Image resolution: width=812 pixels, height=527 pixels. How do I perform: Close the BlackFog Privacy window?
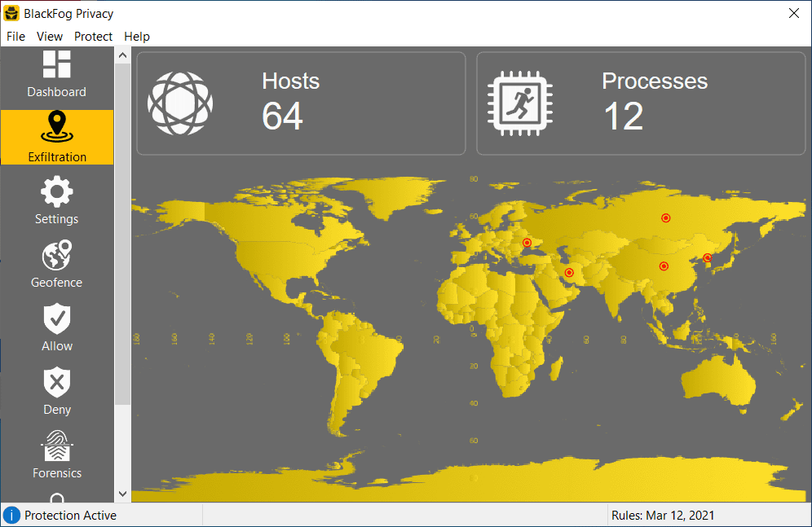click(794, 13)
